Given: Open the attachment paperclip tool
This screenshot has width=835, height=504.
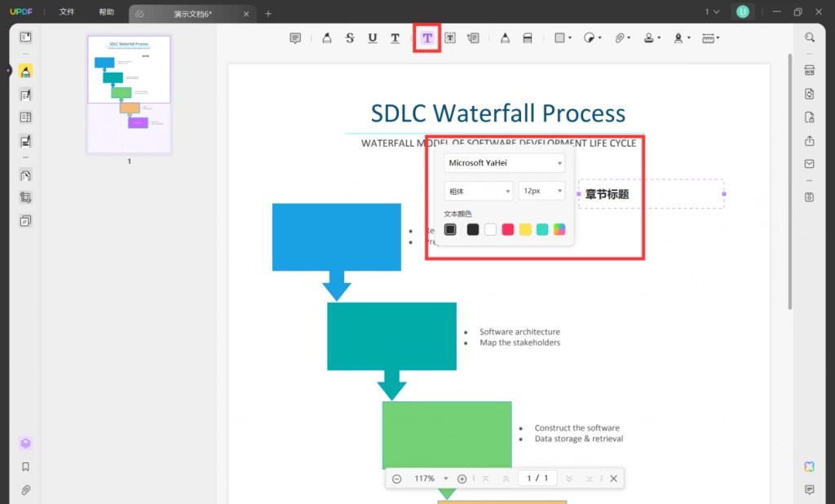Looking at the screenshot, I should 620,38.
